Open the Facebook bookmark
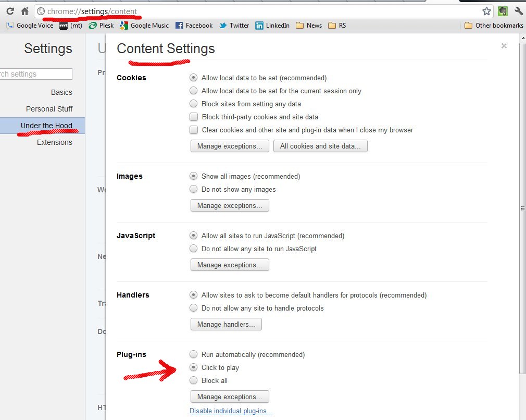The image size is (526, 420). (x=194, y=25)
